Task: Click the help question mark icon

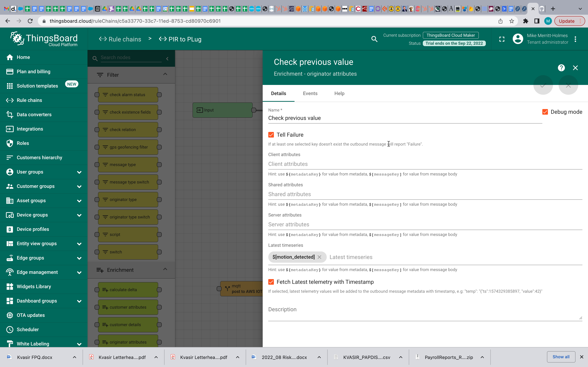Action: coord(561,68)
